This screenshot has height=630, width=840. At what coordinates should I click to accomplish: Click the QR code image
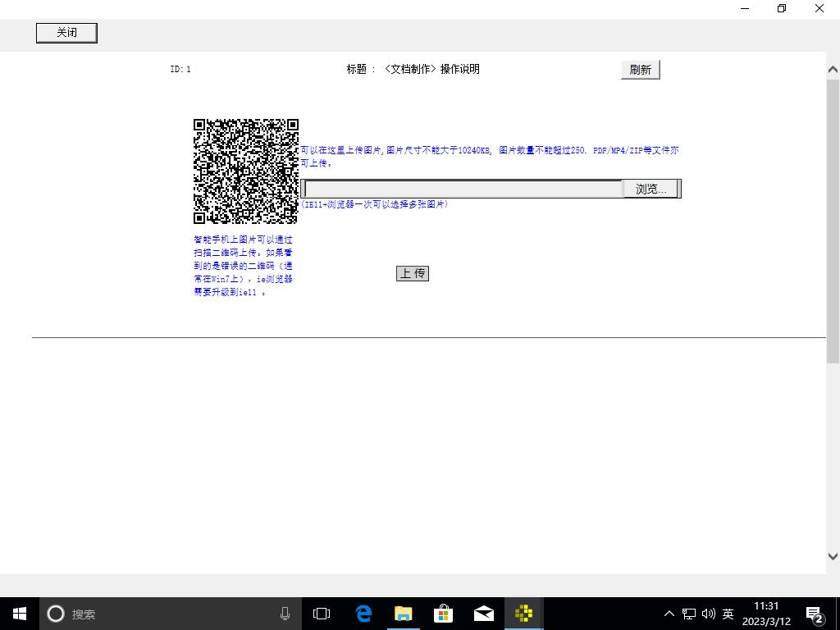click(245, 171)
